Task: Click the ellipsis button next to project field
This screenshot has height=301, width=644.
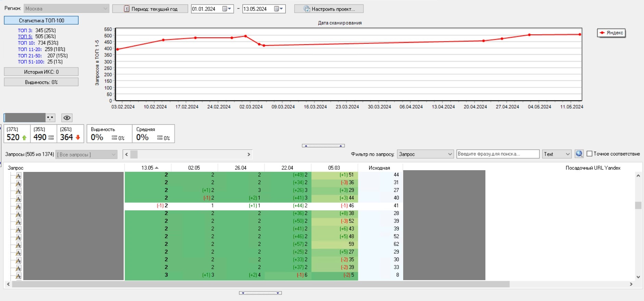Action: tap(50, 118)
